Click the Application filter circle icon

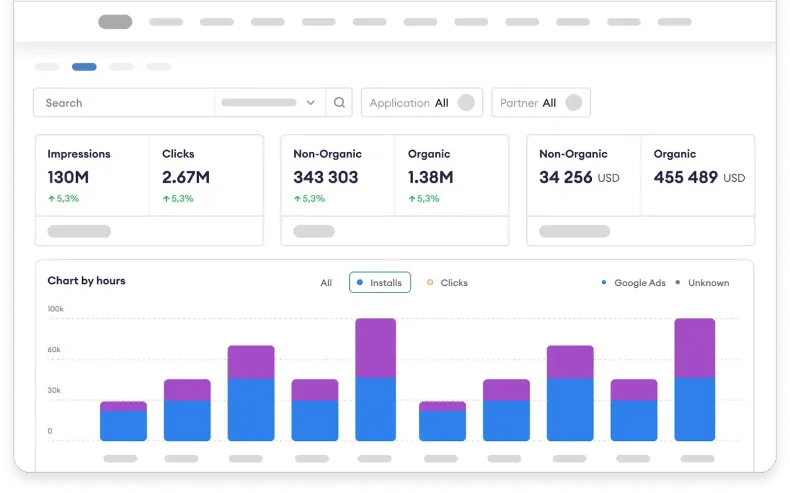click(x=466, y=102)
